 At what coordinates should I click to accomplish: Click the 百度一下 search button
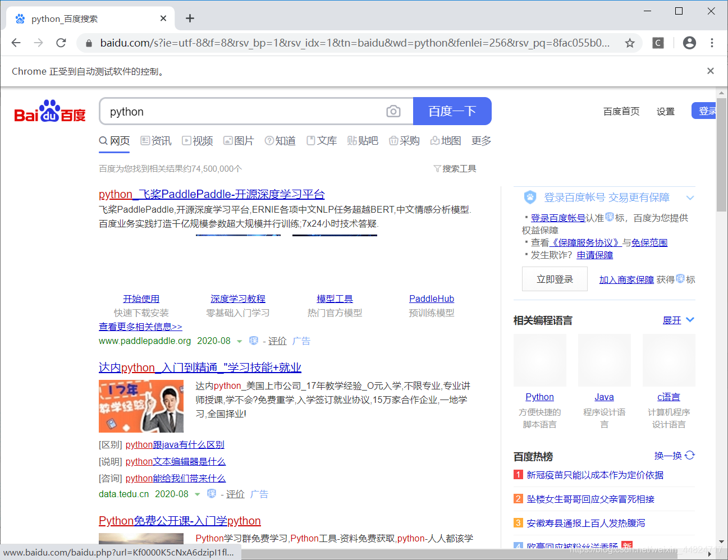[452, 111]
